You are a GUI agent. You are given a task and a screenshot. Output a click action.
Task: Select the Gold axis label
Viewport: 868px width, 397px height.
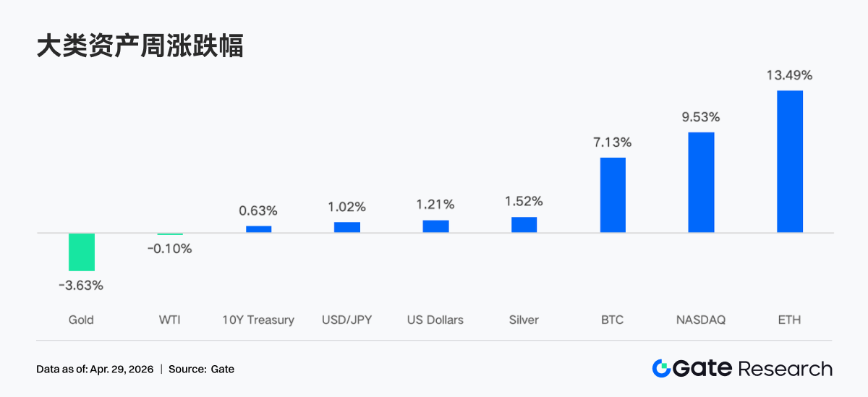click(x=81, y=320)
